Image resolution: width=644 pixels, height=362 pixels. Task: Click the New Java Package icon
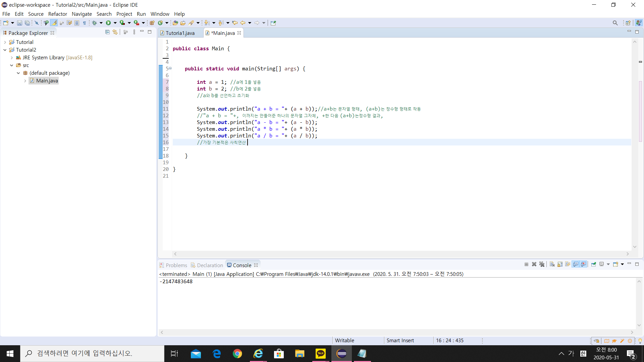pos(152,23)
